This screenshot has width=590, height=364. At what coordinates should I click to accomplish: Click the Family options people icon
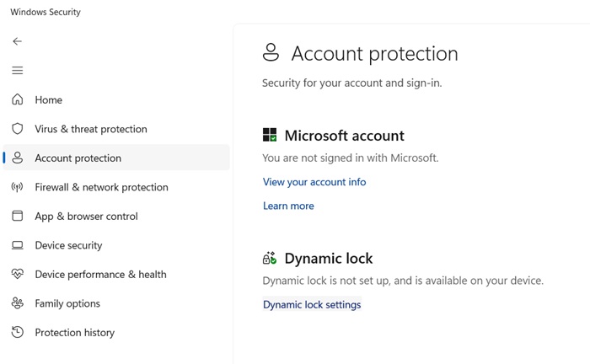click(x=18, y=303)
